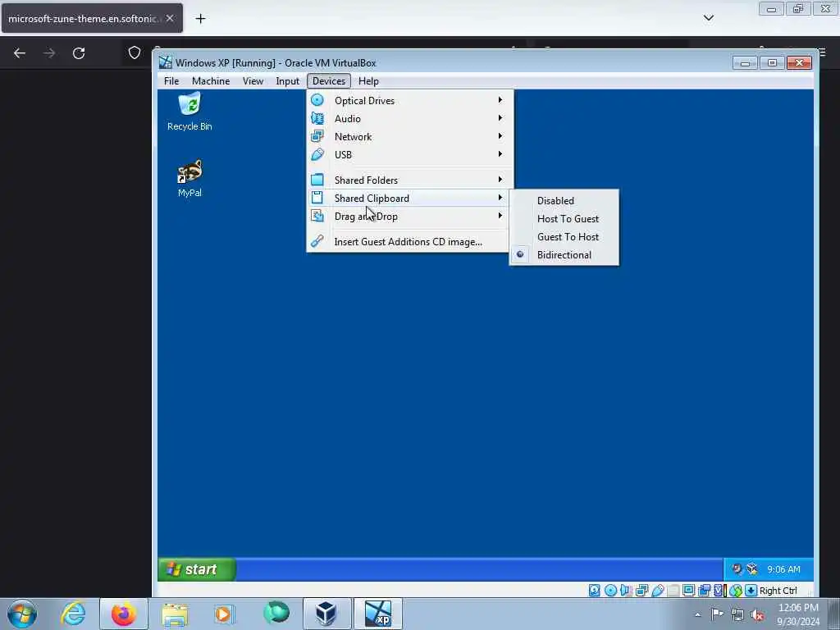Click the XP tray clock 9:06 AM
The image size is (840, 630).
(x=783, y=569)
